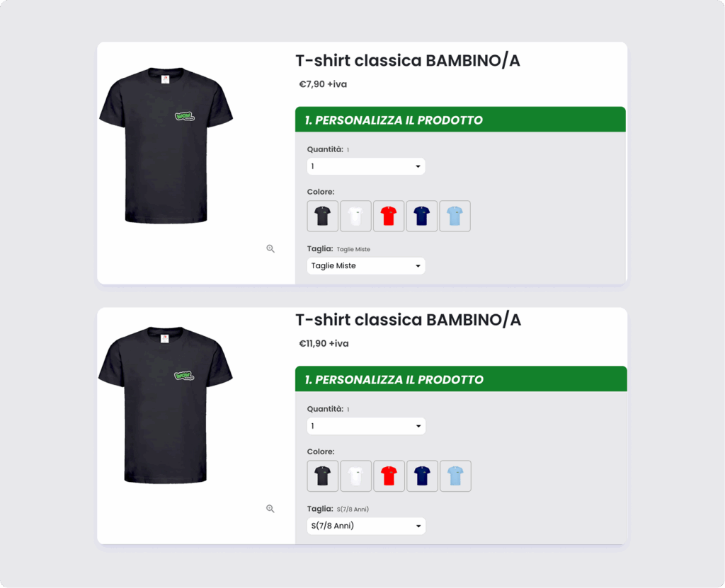Open the Taglie Miste size dropdown

tap(366, 266)
